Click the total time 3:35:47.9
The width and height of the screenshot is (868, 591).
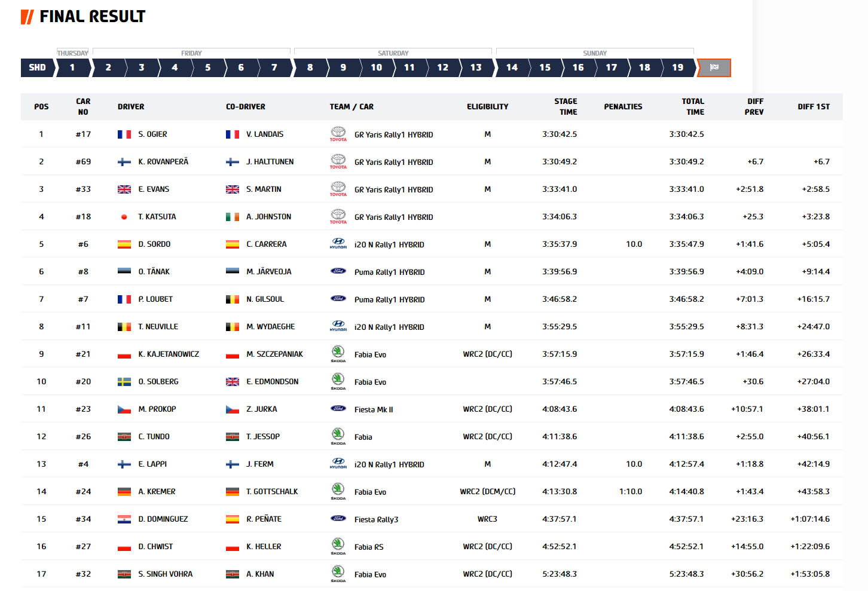(686, 244)
